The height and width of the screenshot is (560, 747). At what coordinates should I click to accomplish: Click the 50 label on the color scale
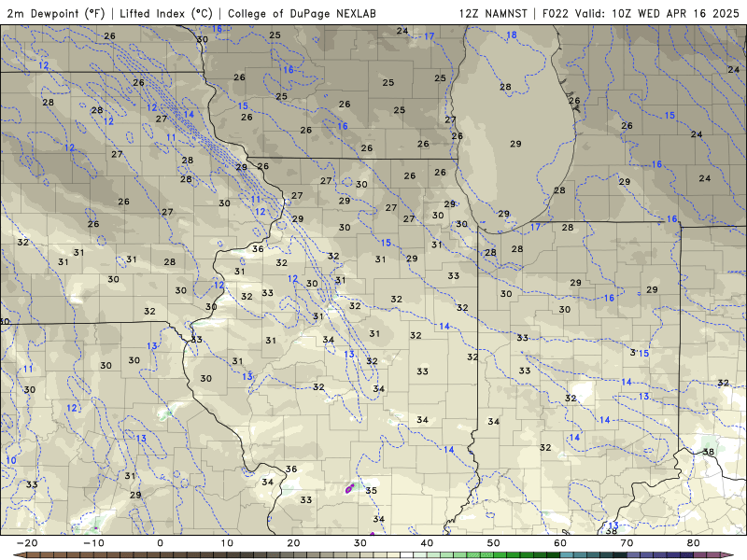click(x=494, y=543)
